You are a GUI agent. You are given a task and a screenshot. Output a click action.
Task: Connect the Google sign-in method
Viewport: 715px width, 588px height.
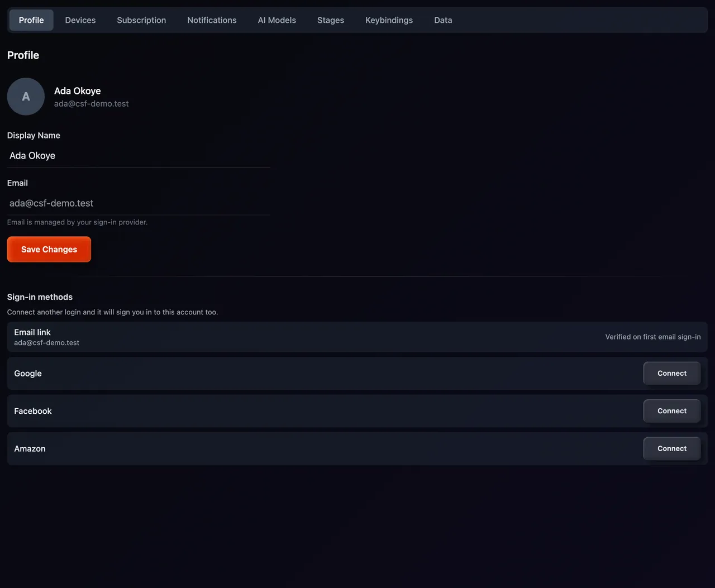click(672, 374)
